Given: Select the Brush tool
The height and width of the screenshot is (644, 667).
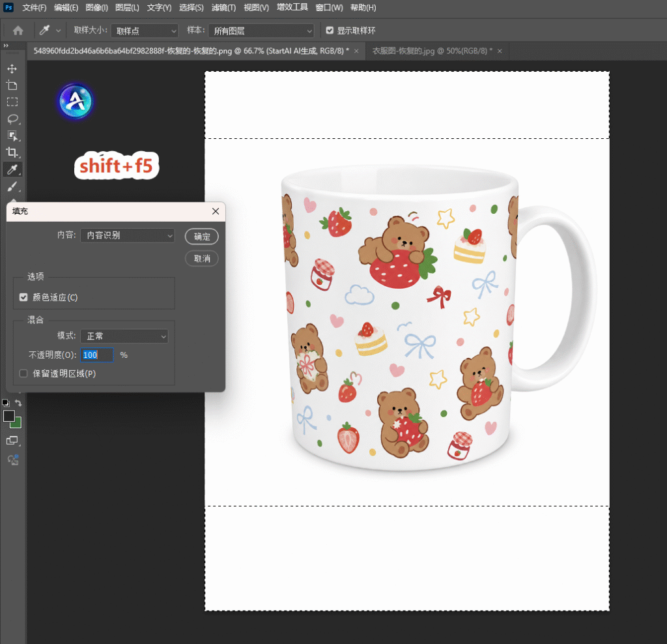Looking at the screenshot, I should (12, 186).
